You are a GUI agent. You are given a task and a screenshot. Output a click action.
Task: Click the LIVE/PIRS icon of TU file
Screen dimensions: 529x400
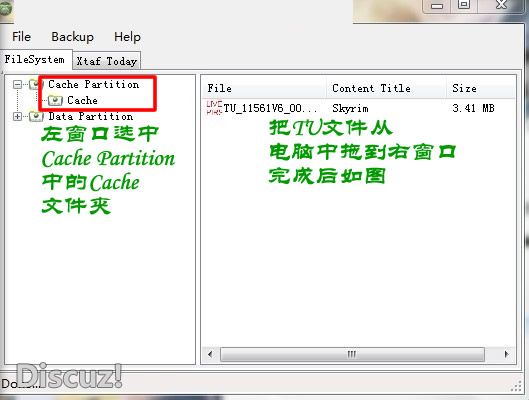(x=214, y=108)
